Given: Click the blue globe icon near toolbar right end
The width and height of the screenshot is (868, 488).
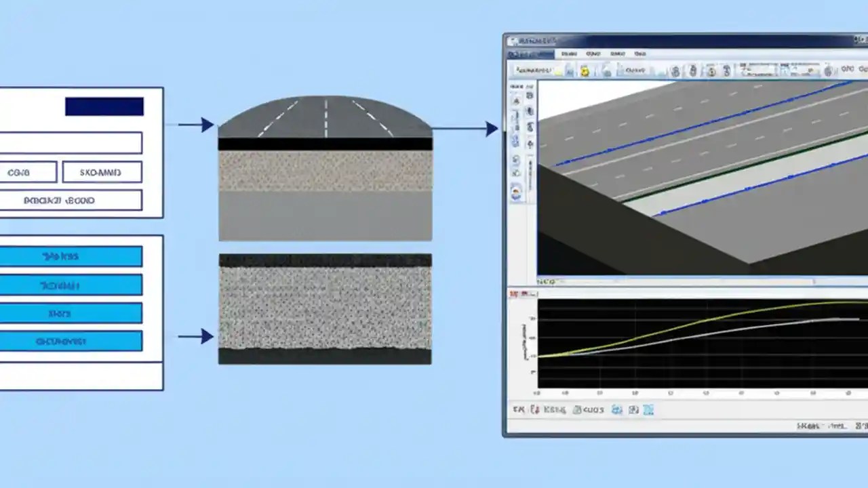Looking at the screenshot, I should tap(829, 70).
